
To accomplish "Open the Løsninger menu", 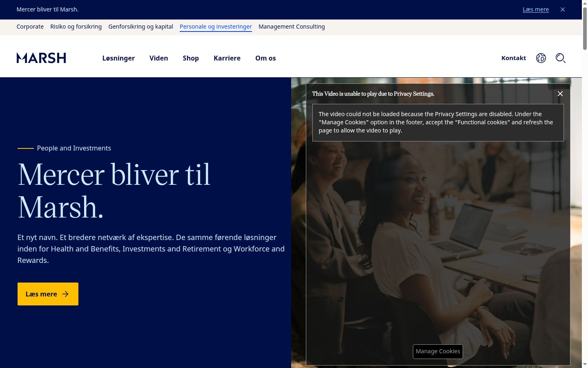I will pos(118,58).
